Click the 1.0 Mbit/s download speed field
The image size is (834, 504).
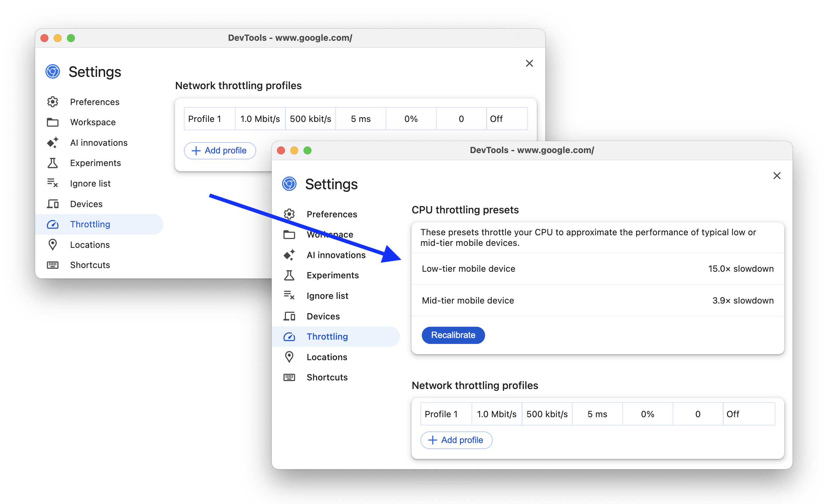point(495,414)
